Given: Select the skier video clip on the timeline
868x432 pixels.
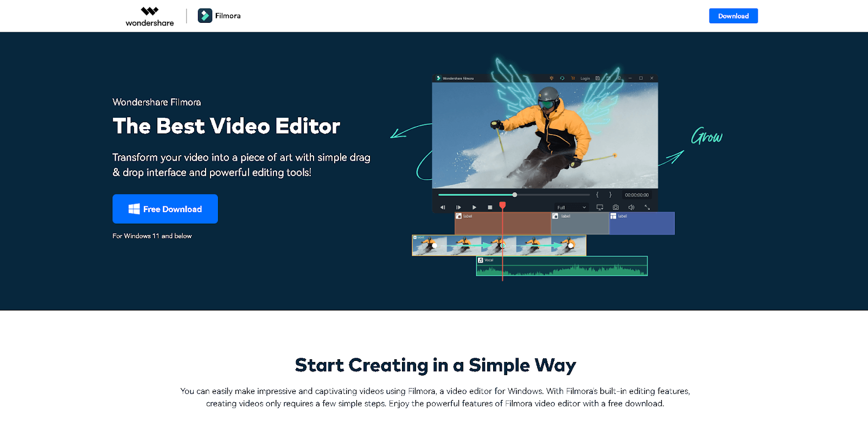Looking at the screenshot, I should (x=499, y=245).
